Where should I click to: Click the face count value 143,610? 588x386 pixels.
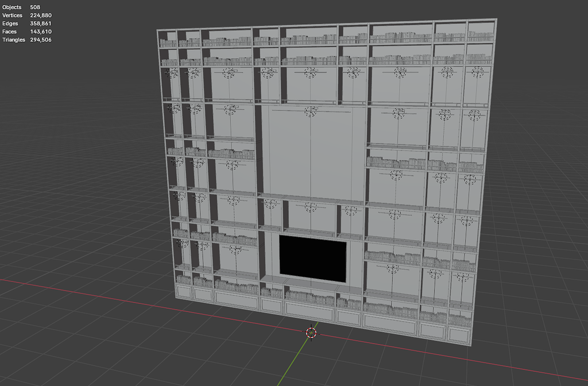[41, 32]
